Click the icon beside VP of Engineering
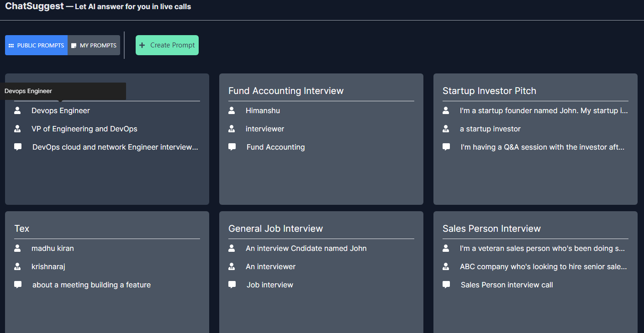Screen dimensions: 644x333 click(18, 129)
